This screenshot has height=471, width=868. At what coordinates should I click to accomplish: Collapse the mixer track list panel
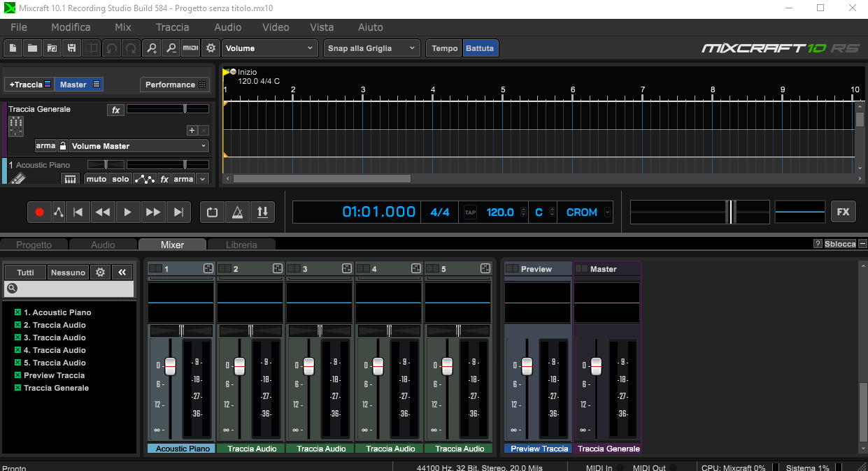tap(122, 273)
